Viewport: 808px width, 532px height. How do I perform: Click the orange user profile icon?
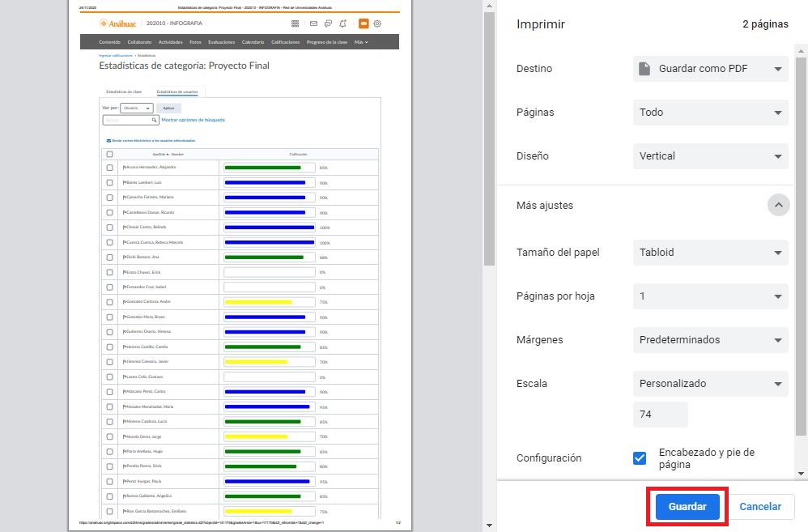[x=364, y=23]
